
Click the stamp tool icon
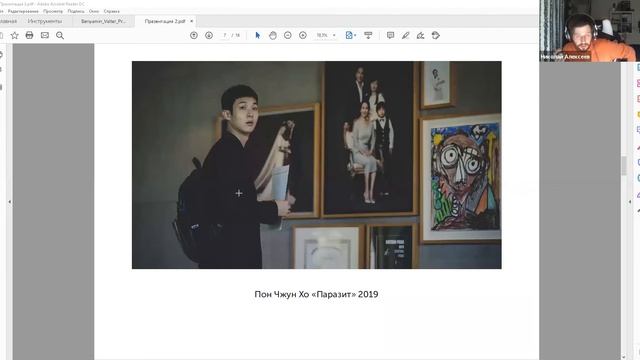point(436,36)
